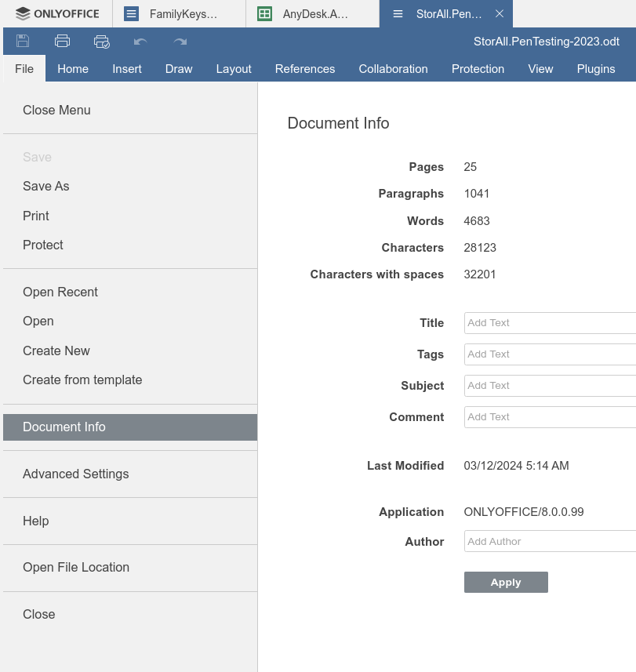Open the Layout ribbon tab
Image resolution: width=636 pixels, height=672 pixels.
click(234, 68)
